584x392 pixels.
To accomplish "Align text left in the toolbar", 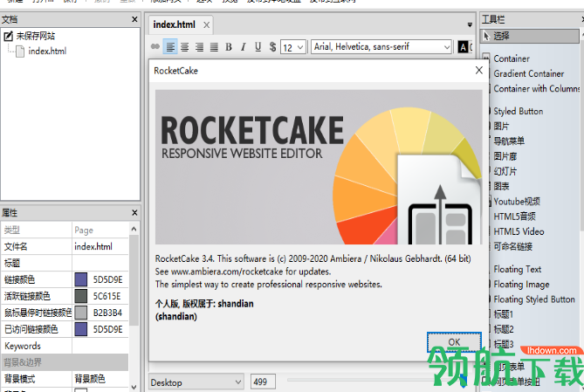I will (x=170, y=47).
